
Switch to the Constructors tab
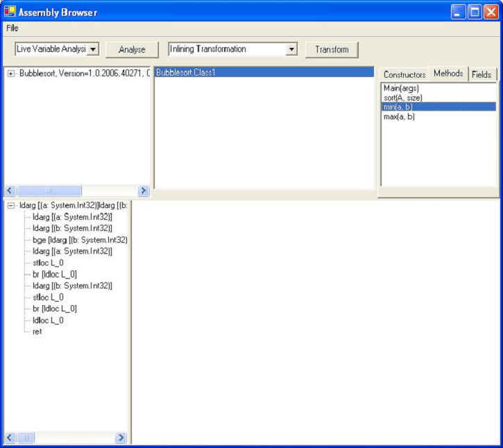[404, 75]
